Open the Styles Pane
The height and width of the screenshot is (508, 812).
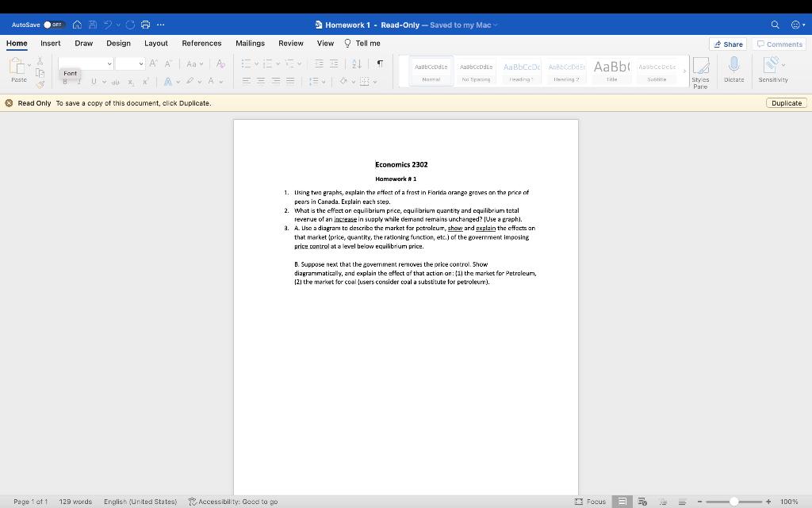click(x=700, y=72)
